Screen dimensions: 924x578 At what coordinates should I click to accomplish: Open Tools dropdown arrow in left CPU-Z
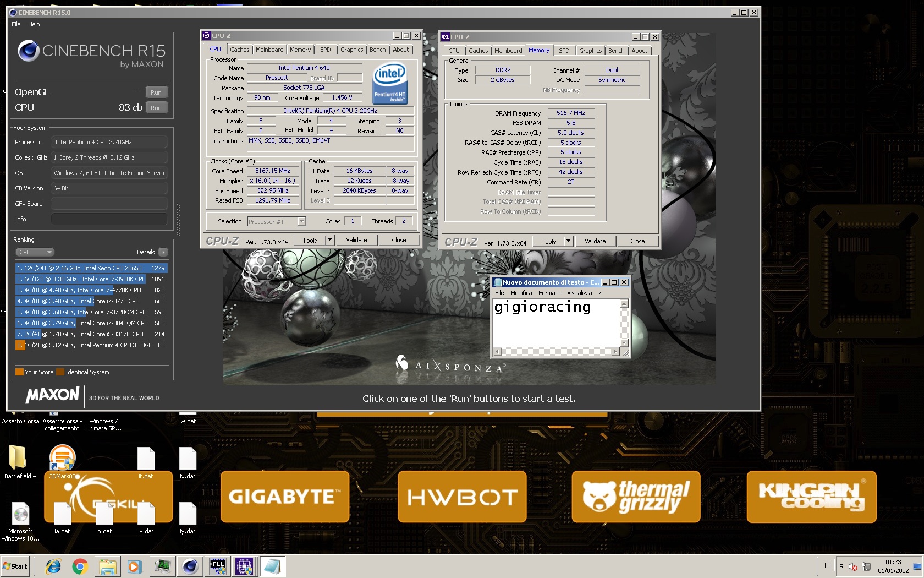pyautogui.click(x=329, y=240)
